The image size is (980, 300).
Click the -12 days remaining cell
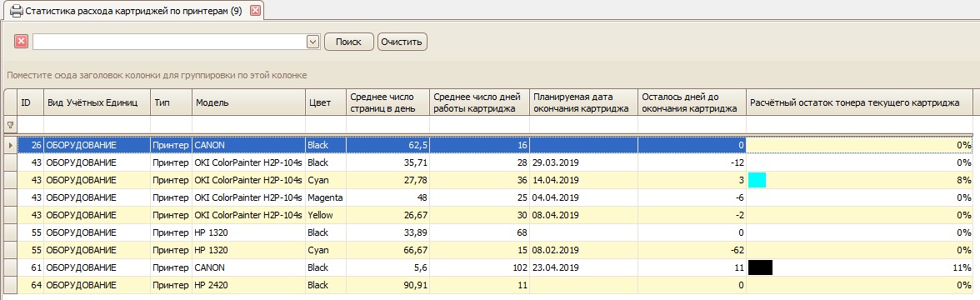point(692,162)
